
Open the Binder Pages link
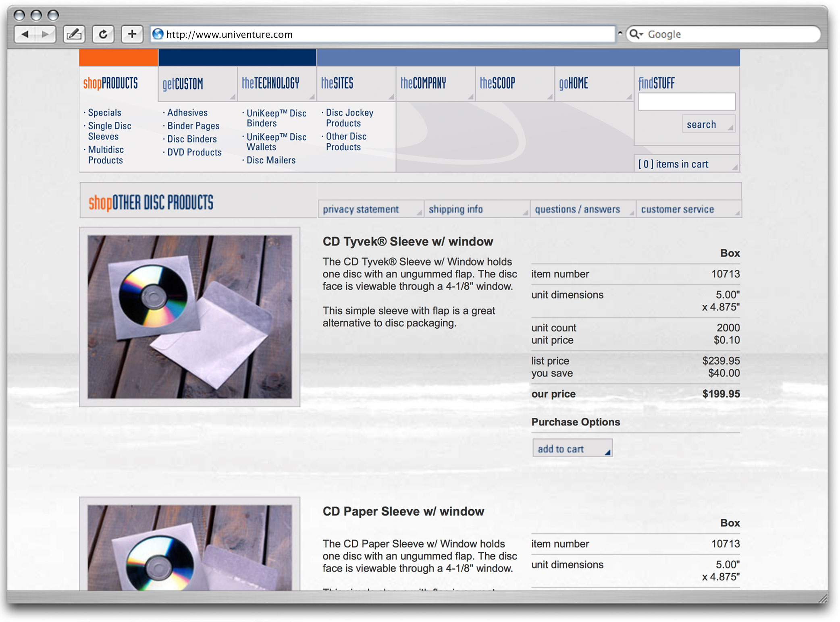click(193, 126)
